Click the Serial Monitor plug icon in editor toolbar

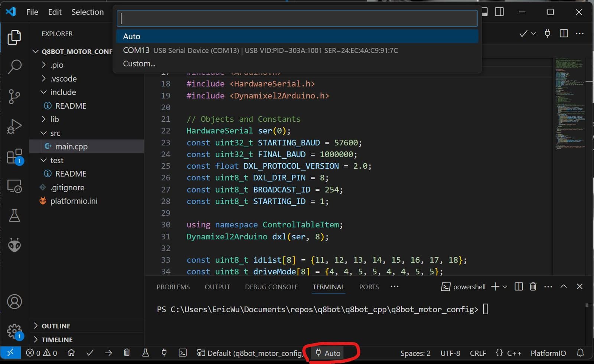(547, 33)
